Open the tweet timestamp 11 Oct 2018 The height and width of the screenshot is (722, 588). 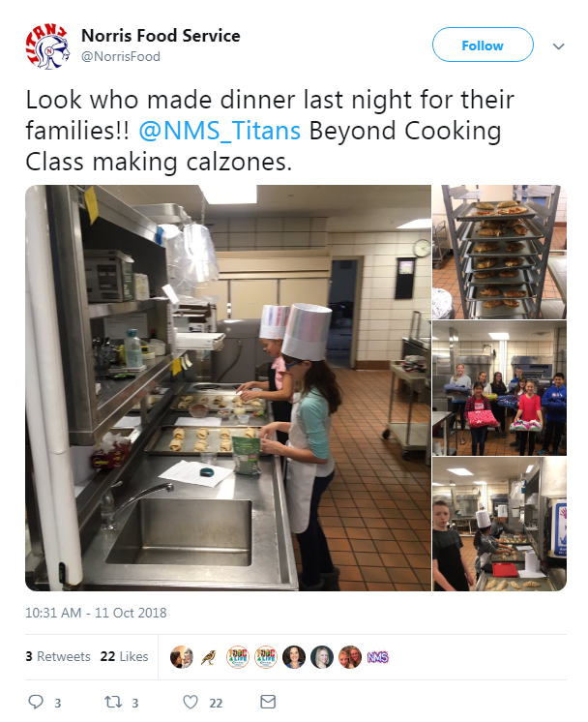[96, 613]
